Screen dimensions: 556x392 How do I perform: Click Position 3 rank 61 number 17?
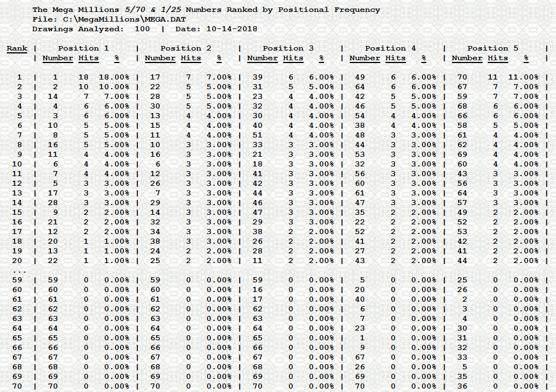click(258, 299)
